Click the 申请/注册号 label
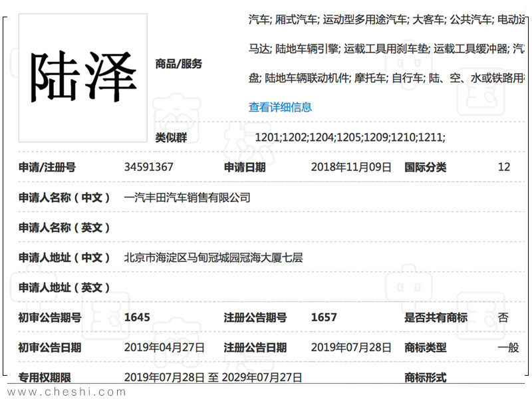Viewport: 532px width, 399px height. (47, 168)
